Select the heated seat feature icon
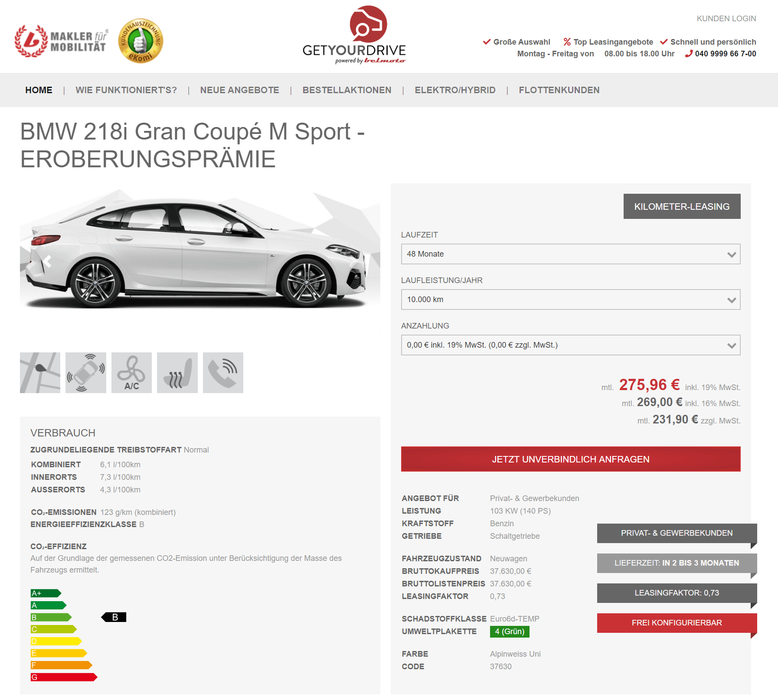778x700 pixels. tap(177, 373)
